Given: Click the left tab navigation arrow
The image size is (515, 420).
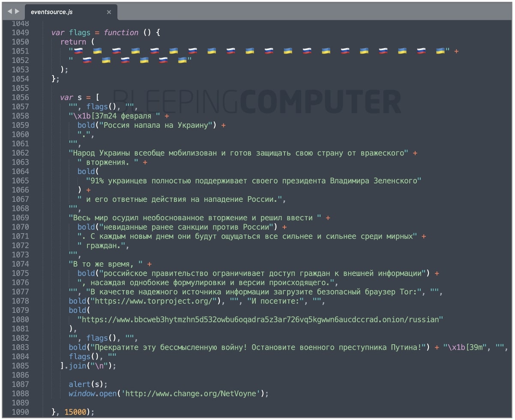Looking at the screenshot, I should [x=9, y=12].
